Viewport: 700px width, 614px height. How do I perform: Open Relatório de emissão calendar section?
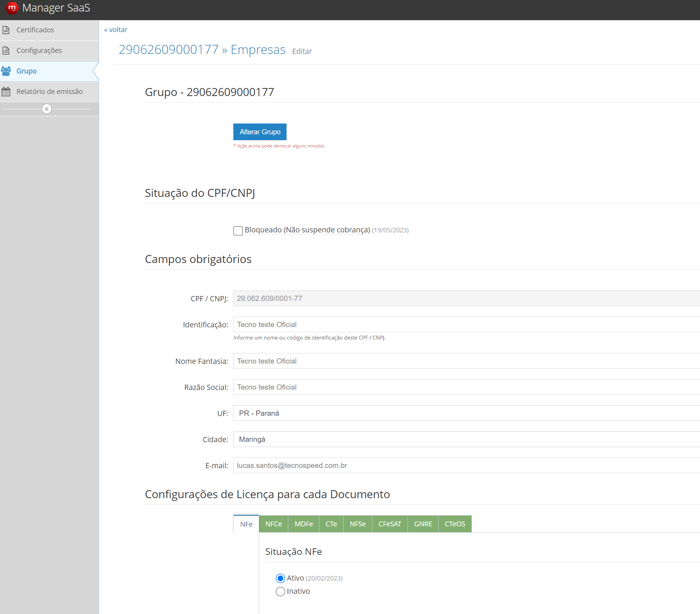pyautogui.click(x=49, y=91)
